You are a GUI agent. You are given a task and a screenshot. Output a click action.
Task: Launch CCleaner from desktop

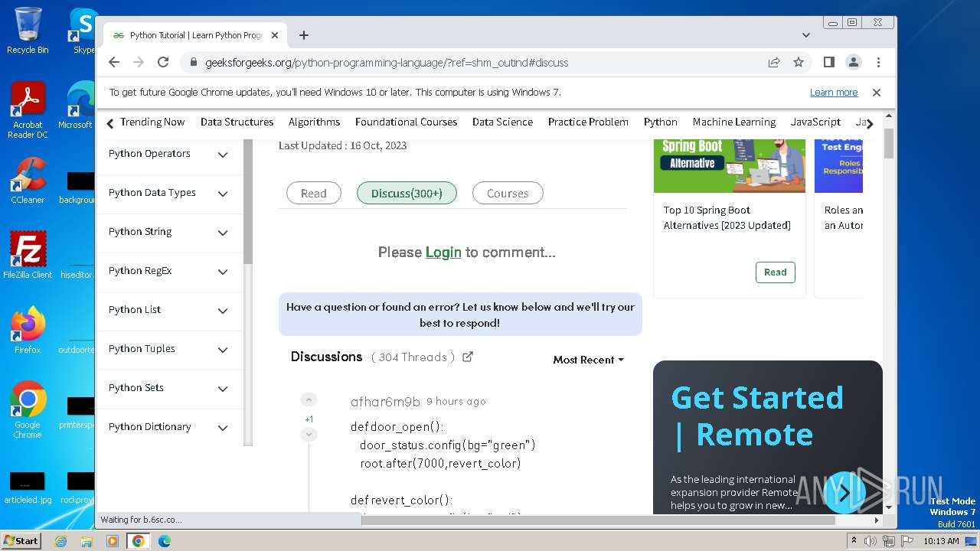click(28, 181)
